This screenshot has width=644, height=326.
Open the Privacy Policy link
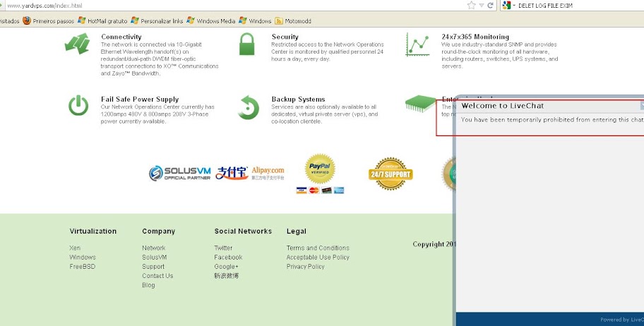[x=306, y=267]
